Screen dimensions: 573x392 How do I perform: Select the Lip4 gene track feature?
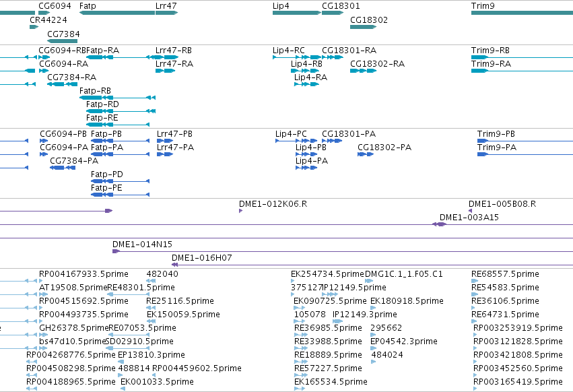[297, 13]
